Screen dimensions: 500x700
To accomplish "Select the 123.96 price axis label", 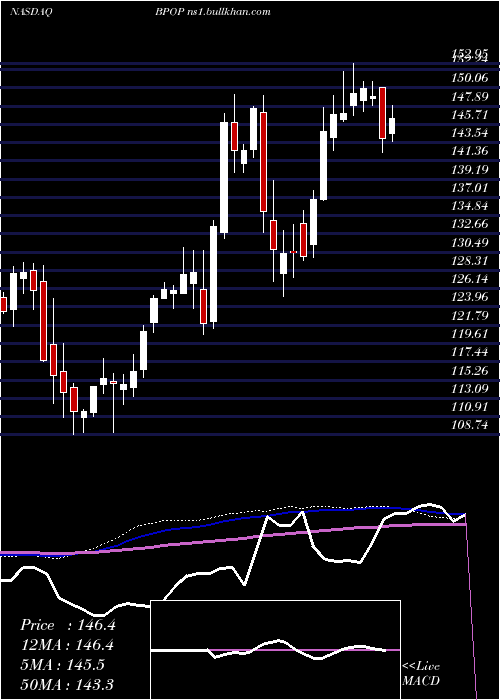I will tap(469, 297).
